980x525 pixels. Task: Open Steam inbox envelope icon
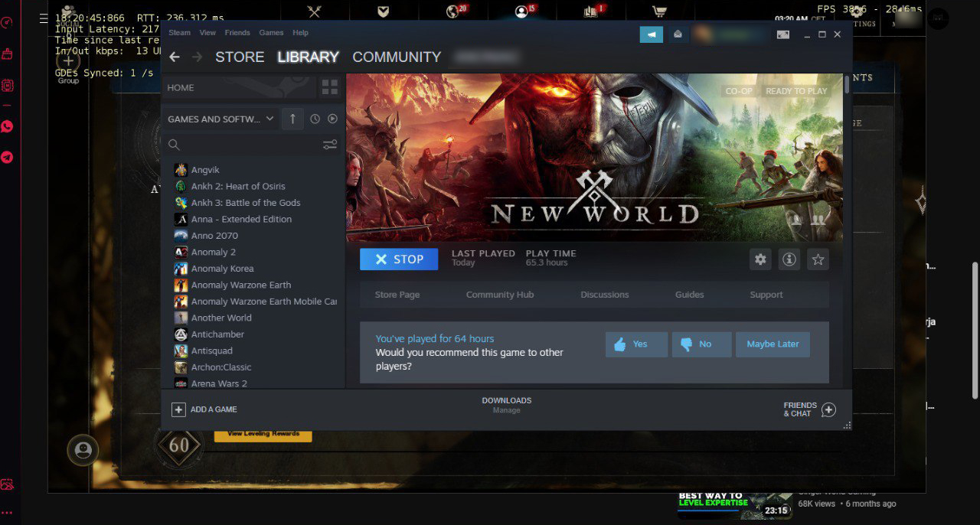(x=678, y=34)
